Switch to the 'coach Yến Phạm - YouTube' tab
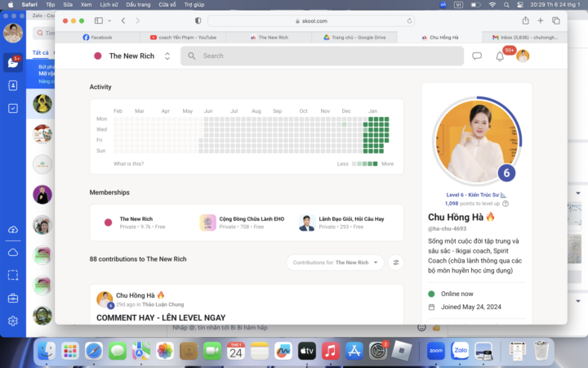This screenshot has width=588, height=368. pyautogui.click(x=184, y=37)
